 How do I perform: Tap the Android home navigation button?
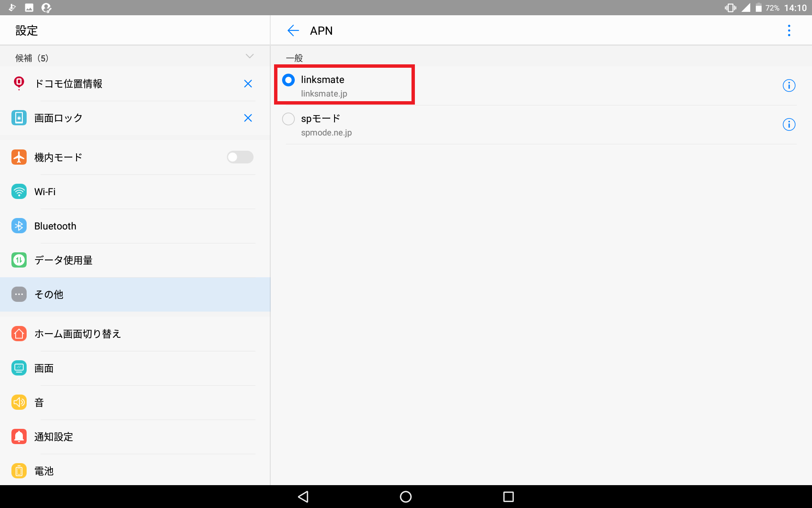(x=406, y=497)
